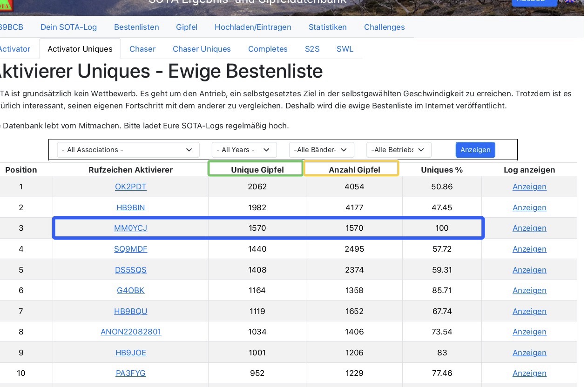This screenshot has height=387, width=588.
Task: Show the log for PA3FYG
Action: click(x=529, y=373)
